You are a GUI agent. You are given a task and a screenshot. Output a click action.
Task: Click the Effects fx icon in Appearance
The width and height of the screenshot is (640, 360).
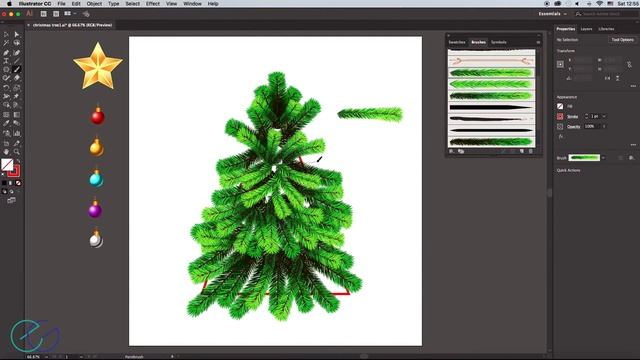561,136
